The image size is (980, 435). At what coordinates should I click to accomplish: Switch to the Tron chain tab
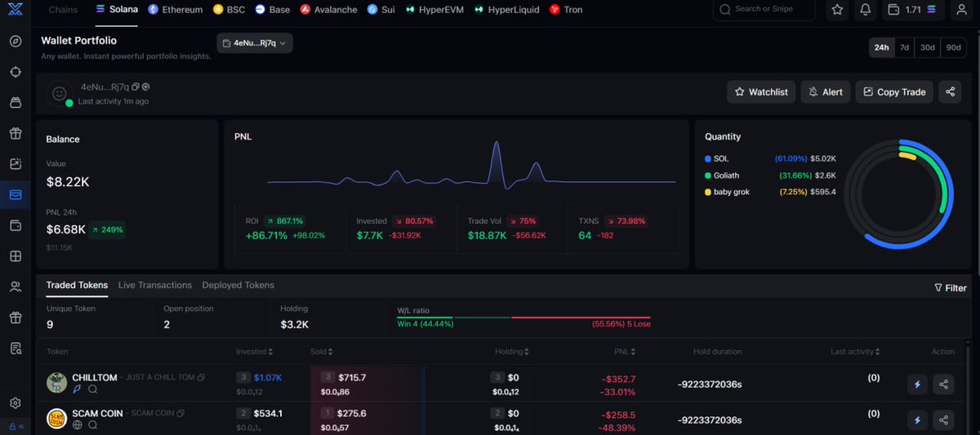[x=566, y=10]
